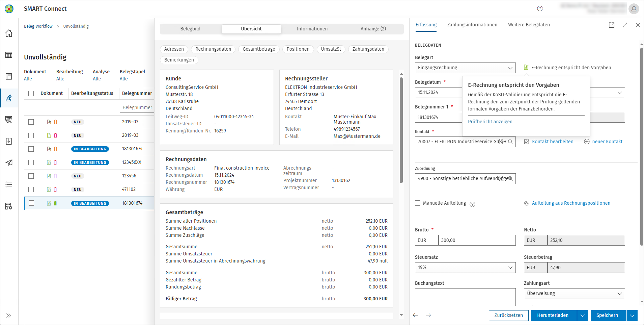Viewport: 644px width, 325px height.
Task: Click the user profile avatar icon
Action: pos(634,9)
